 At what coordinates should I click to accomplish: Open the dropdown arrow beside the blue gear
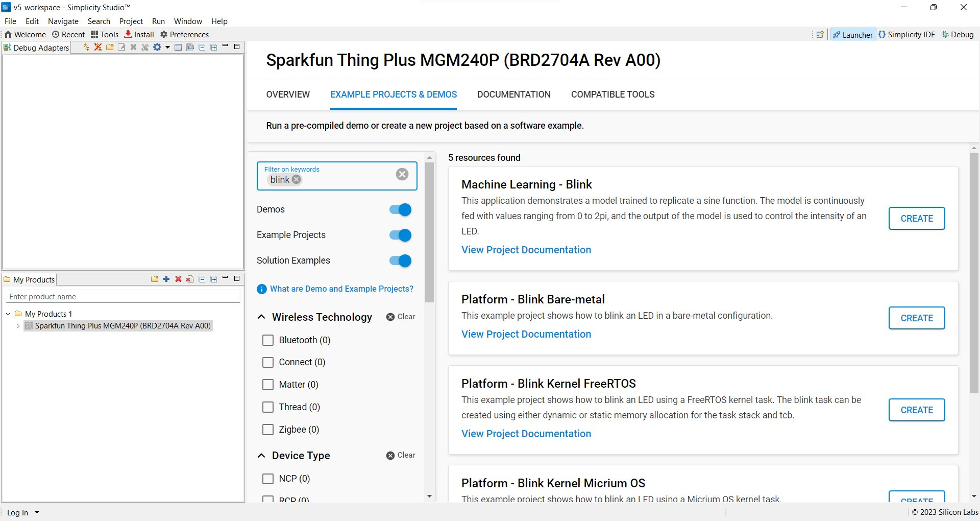(167, 47)
